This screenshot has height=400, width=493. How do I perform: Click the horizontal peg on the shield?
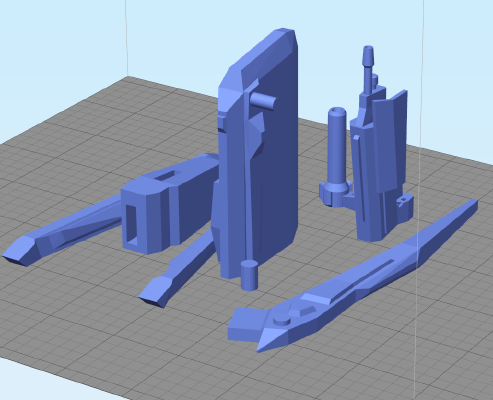[x=263, y=100]
